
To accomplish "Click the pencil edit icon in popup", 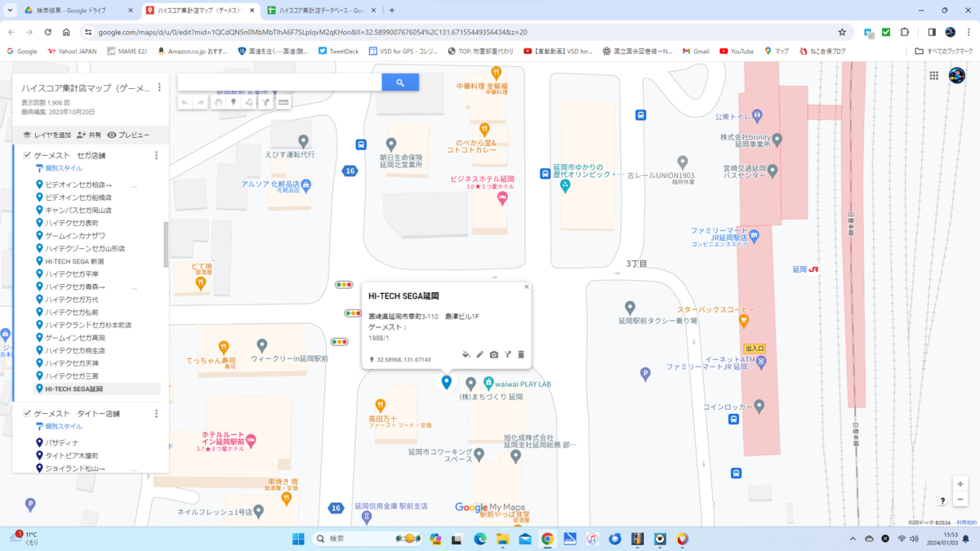I will 480,355.
